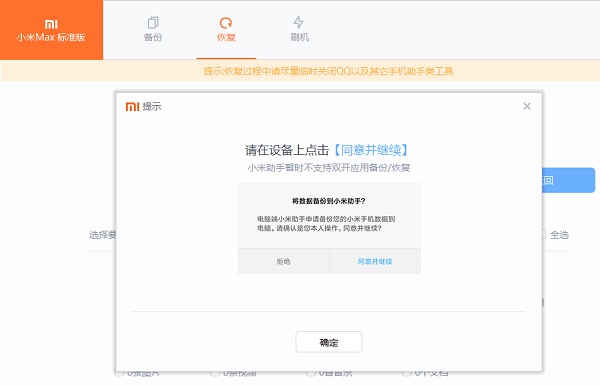
Task: Click the Mi logo in the dialog title
Action: coord(132,106)
